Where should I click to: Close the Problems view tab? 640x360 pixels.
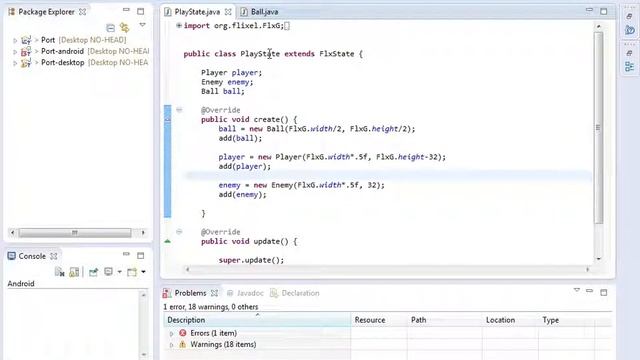coord(214,293)
